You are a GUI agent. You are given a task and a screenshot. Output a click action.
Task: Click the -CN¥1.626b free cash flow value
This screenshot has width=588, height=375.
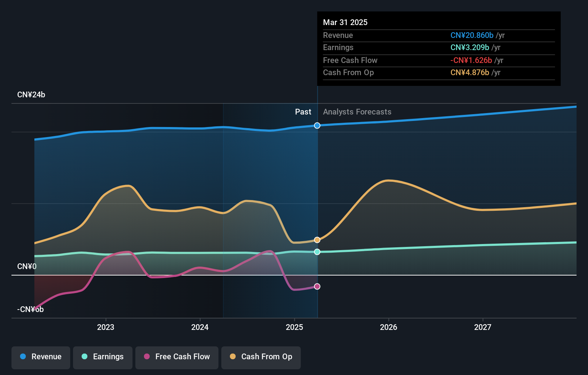point(471,60)
